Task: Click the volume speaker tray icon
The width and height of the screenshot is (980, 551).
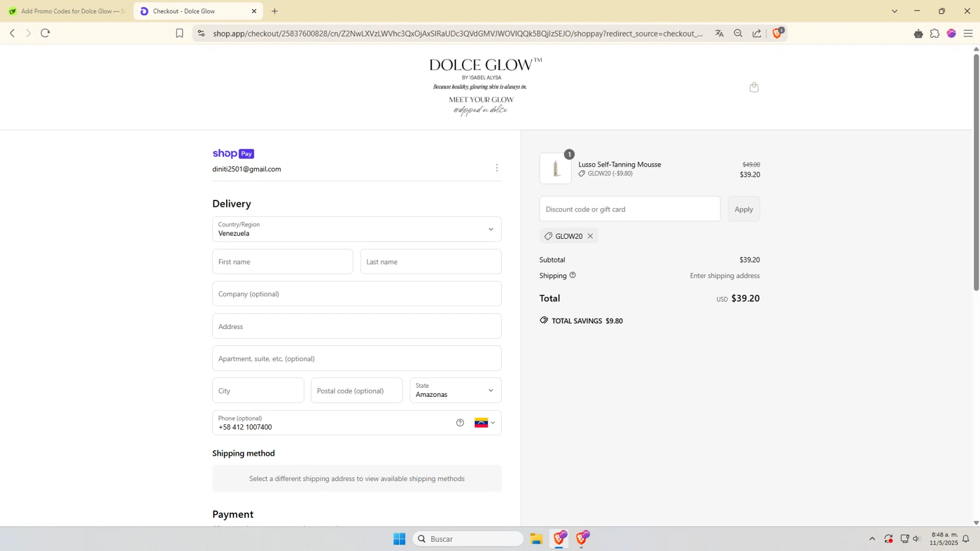Action: click(917, 539)
